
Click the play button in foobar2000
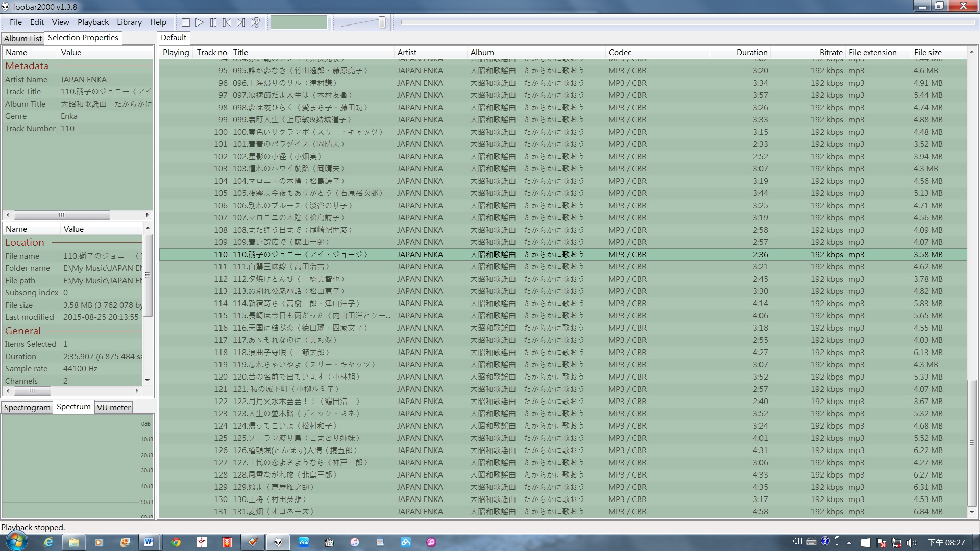200,22
